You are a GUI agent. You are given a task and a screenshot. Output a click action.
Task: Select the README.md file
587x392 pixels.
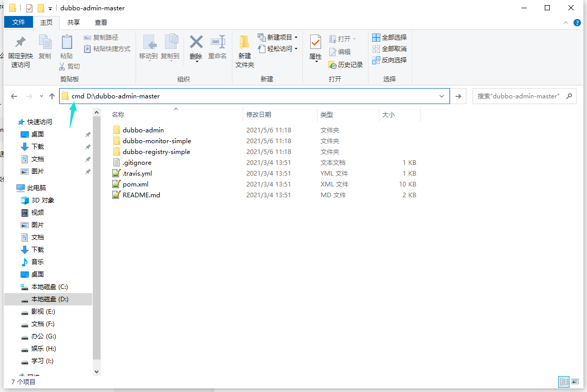coord(142,195)
